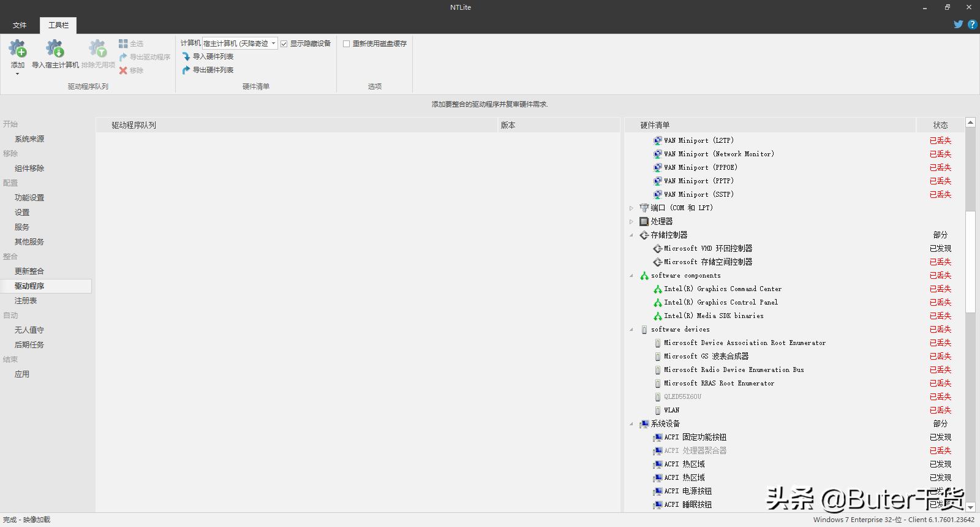Viewport: 980px width, 527px height.
Task: Open the help question mark icon
Action: [972, 25]
